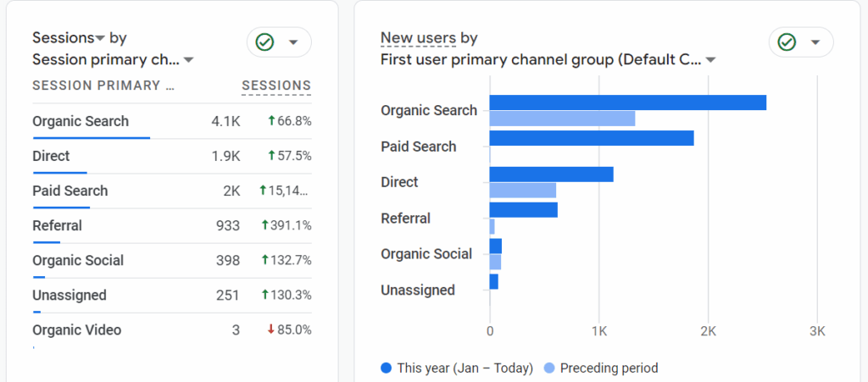Click the green up arrow beside 66.8%
This screenshot has width=868, height=382.
coord(270,121)
